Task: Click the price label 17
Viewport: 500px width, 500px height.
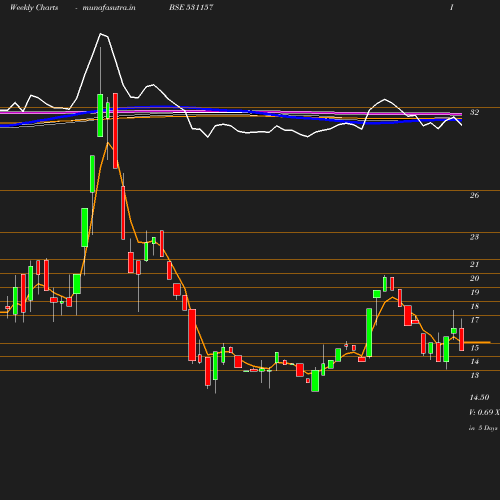Action: tap(474, 320)
